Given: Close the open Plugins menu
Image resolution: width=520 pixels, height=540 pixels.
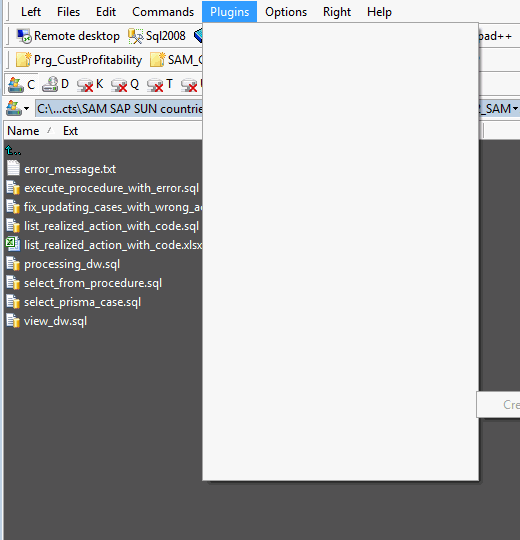Looking at the screenshot, I should 229,12.
